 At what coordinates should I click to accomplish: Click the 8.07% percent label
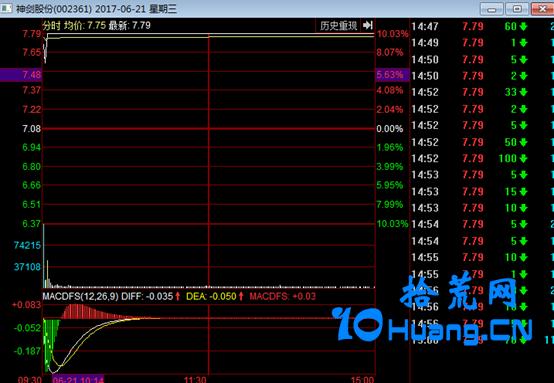tap(390, 53)
